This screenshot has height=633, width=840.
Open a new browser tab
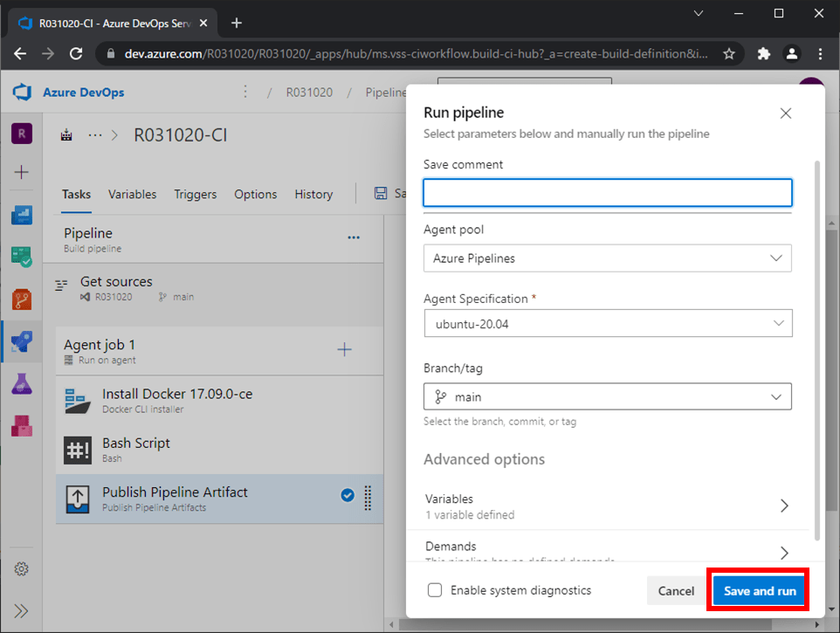coord(237,23)
